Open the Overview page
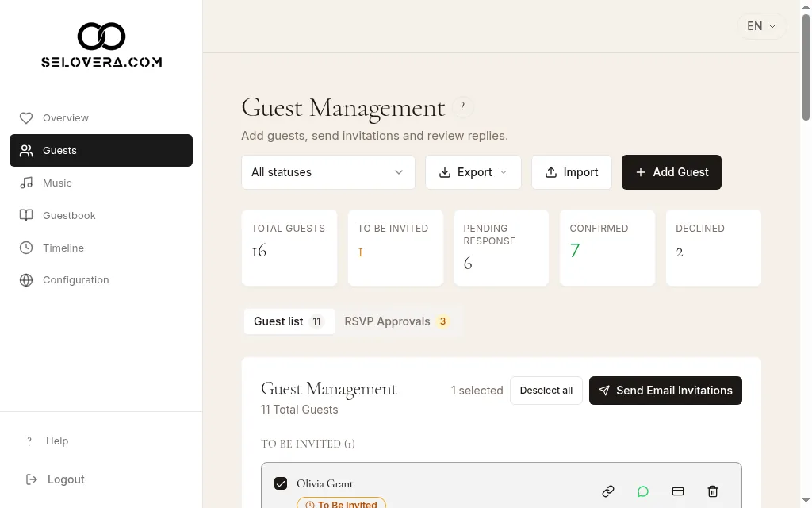This screenshot has height=508, width=812. 101,118
